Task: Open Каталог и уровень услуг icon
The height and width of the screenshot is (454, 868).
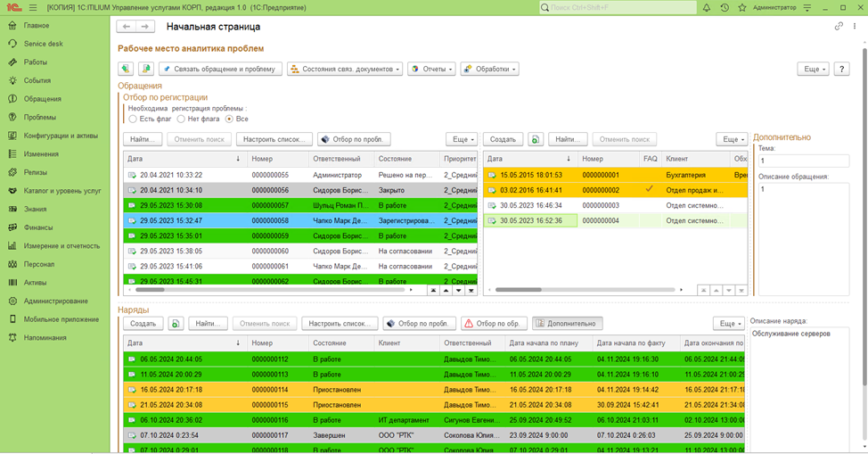Action: 12,191
